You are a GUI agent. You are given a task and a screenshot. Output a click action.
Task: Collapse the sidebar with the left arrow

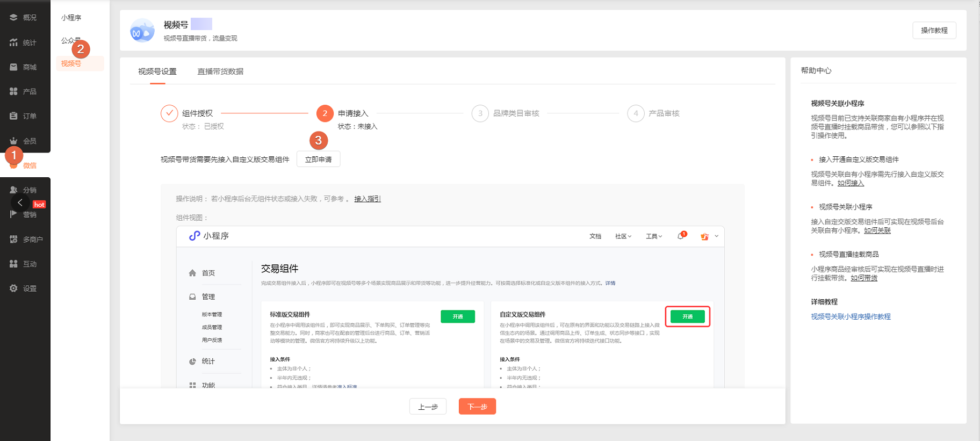point(20,203)
